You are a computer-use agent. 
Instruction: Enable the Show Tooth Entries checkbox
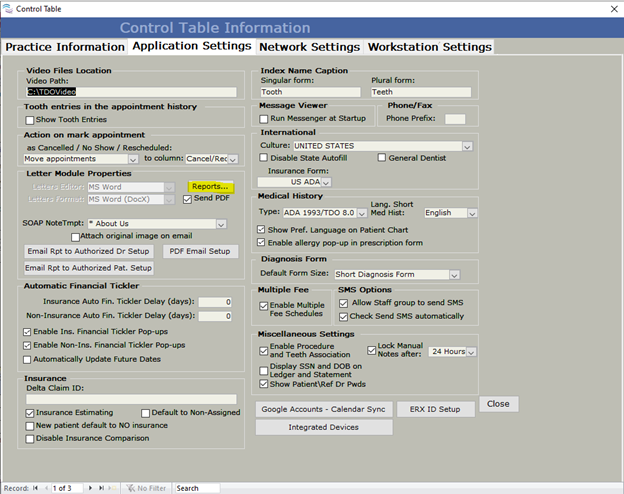[x=30, y=120]
